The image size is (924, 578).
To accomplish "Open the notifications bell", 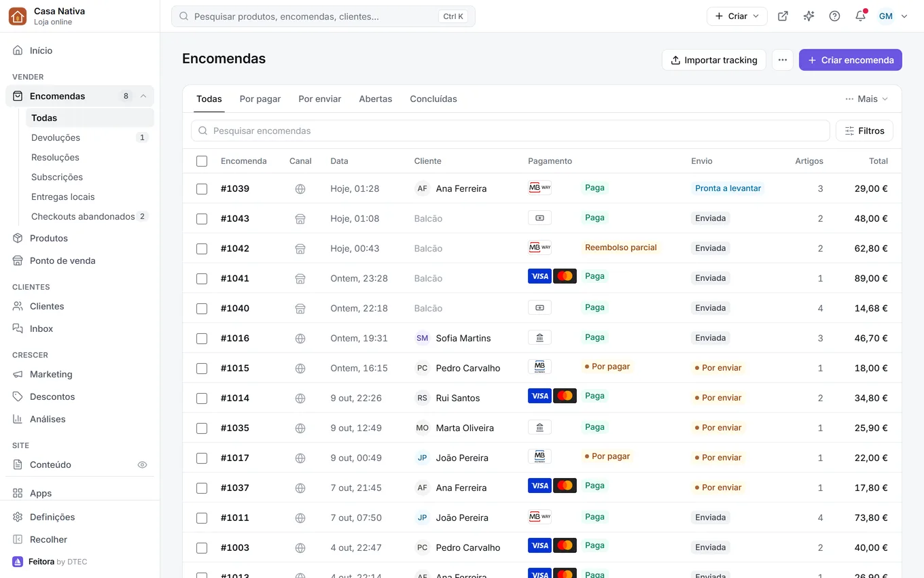I will [860, 16].
